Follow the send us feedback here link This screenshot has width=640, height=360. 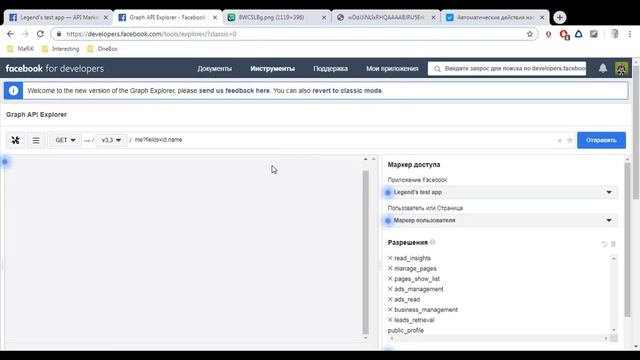pyautogui.click(x=234, y=91)
